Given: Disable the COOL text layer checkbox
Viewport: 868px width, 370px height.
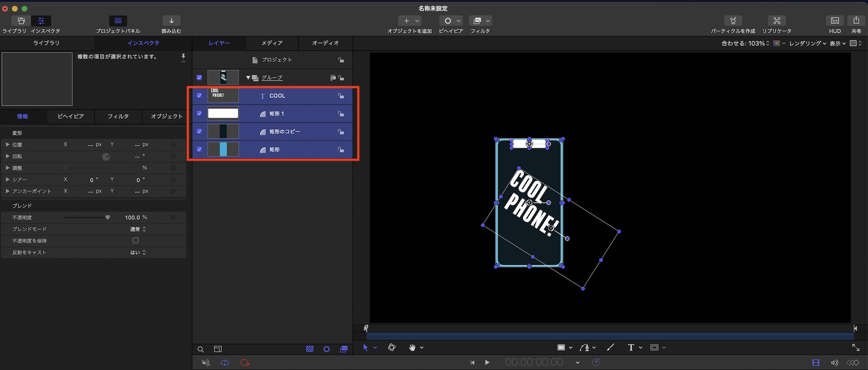Looking at the screenshot, I should pyautogui.click(x=199, y=96).
